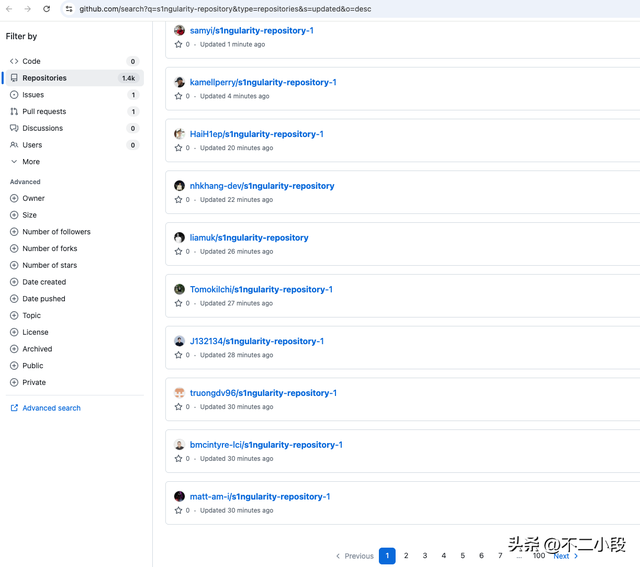Click "Updated 1 minute ago" text
The width and height of the screenshot is (640, 567).
232,44
